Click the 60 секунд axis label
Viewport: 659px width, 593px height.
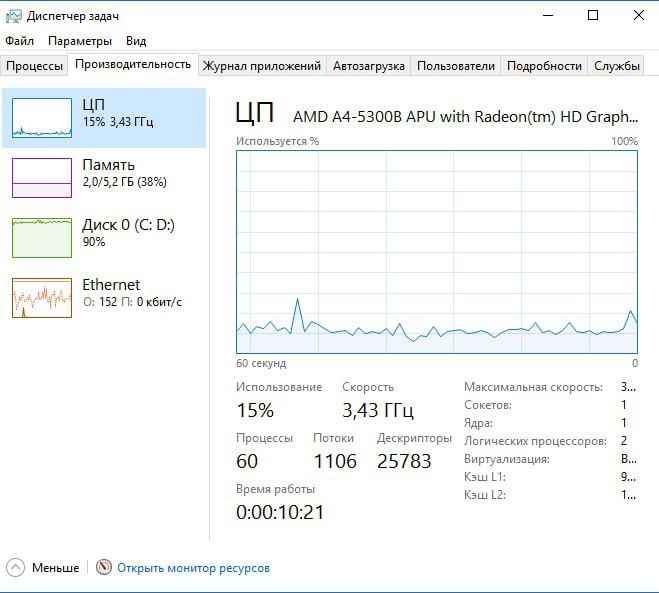261,363
